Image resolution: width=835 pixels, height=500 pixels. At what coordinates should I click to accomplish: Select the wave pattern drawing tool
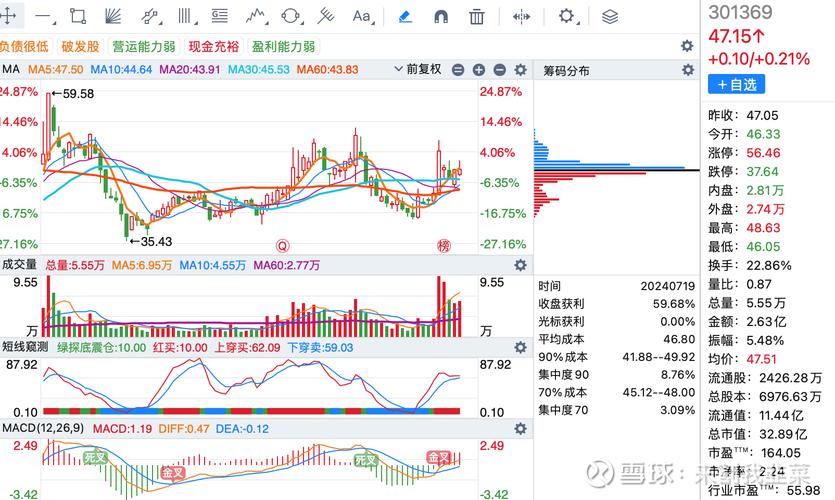tap(256, 17)
